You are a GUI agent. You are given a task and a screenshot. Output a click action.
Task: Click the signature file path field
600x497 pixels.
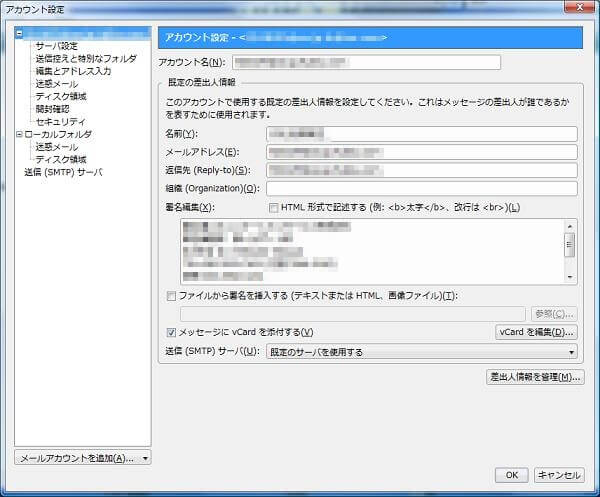pos(353,314)
